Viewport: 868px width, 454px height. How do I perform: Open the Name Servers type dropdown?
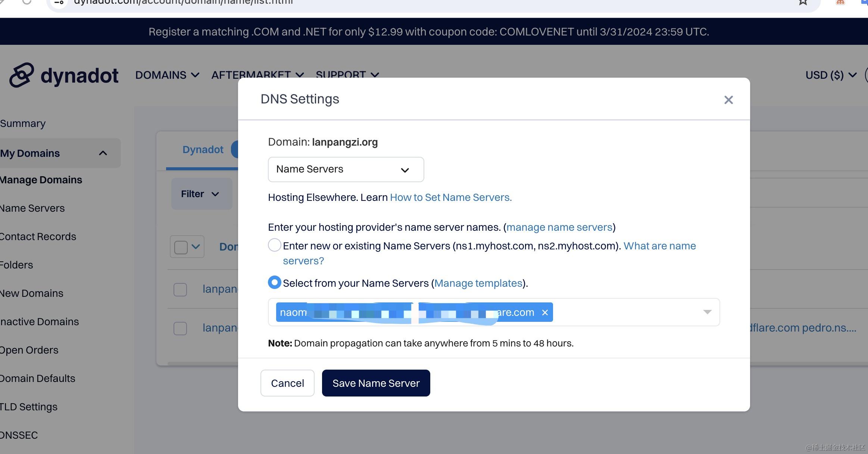point(346,170)
